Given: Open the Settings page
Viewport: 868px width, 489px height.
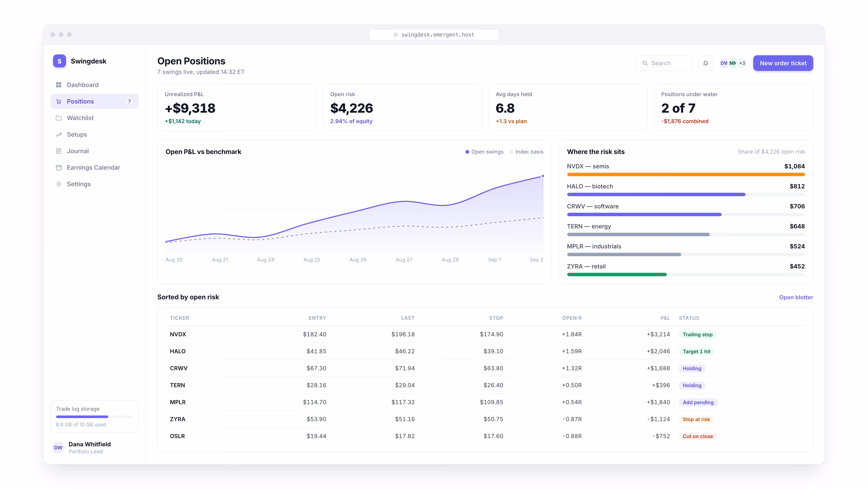Looking at the screenshot, I should (x=94, y=184).
